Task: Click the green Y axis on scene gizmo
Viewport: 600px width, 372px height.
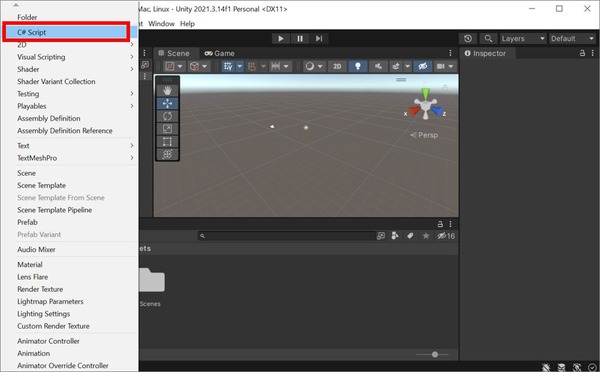Action: click(426, 93)
